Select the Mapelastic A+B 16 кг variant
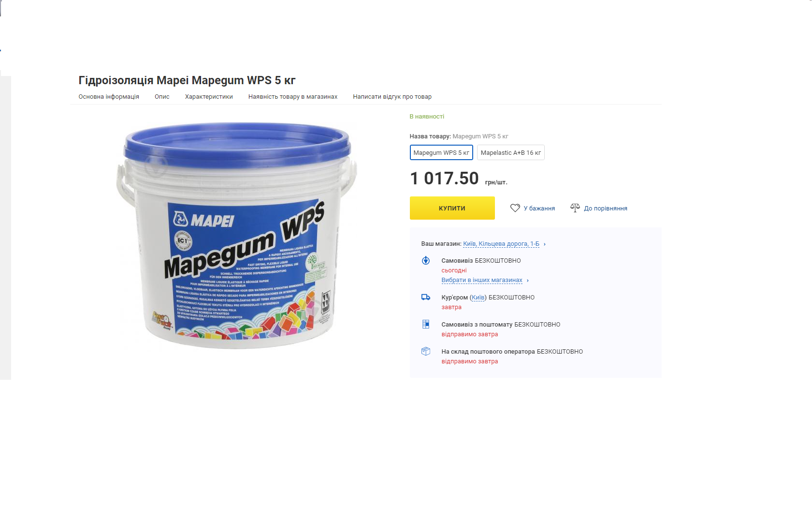812x508 pixels. click(x=510, y=152)
